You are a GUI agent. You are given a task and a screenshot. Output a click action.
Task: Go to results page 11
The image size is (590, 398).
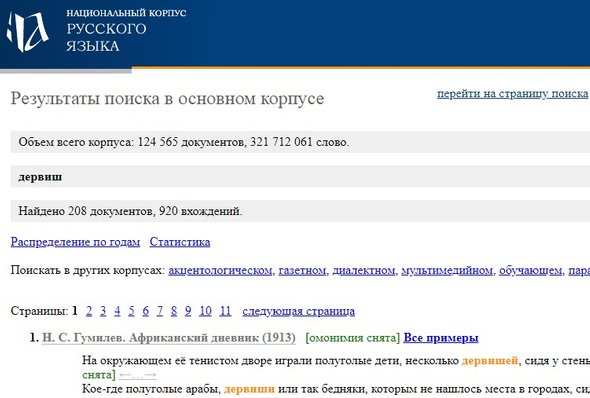225,311
